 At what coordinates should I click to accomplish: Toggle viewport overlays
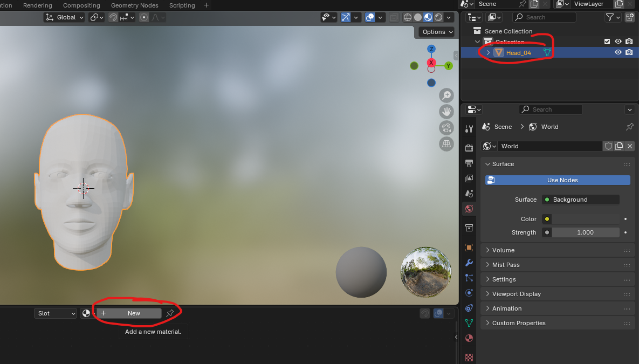[x=370, y=18]
